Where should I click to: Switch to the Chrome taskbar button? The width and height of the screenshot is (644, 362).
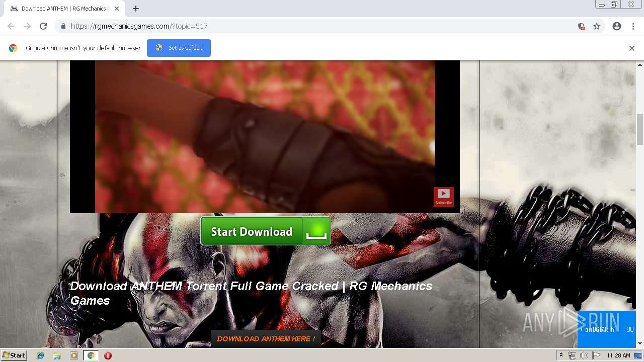pos(91,355)
